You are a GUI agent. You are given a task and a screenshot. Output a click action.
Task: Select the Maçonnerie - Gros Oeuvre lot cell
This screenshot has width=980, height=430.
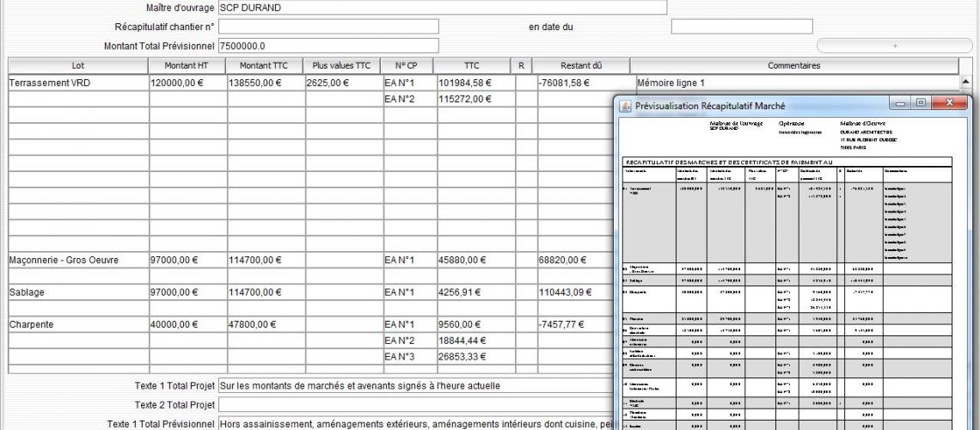(78, 260)
